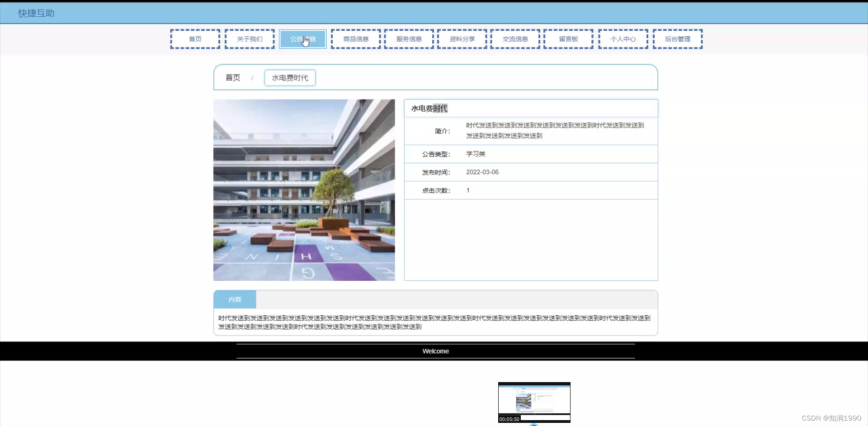Image resolution: width=868 pixels, height=426 pixels.
Task: Select the 首页 navigation tab
Action: 195,39
